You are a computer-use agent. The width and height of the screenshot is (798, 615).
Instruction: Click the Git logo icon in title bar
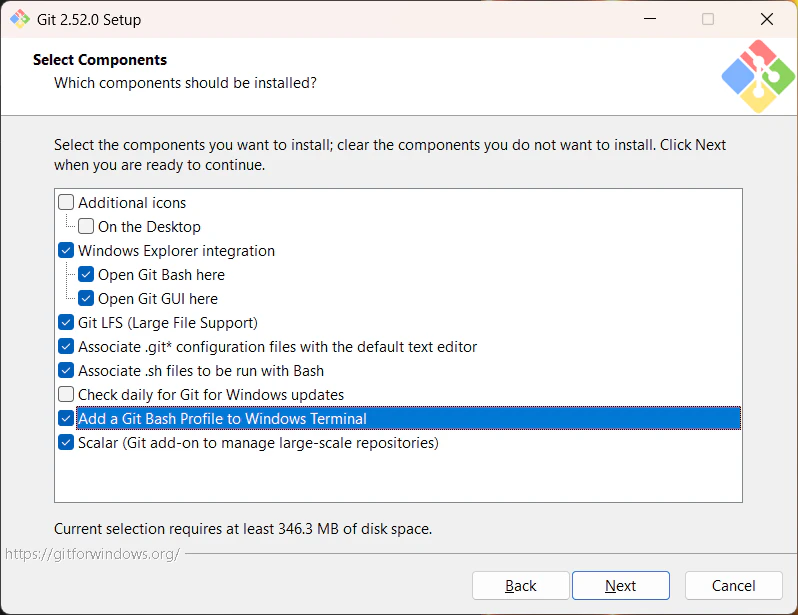[20, 19]
